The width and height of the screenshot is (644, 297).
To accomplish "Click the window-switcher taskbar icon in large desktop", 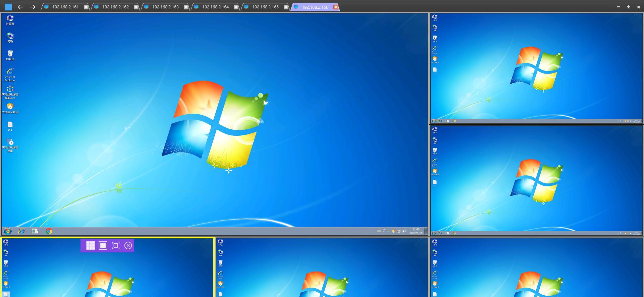I will pos(35,231).
